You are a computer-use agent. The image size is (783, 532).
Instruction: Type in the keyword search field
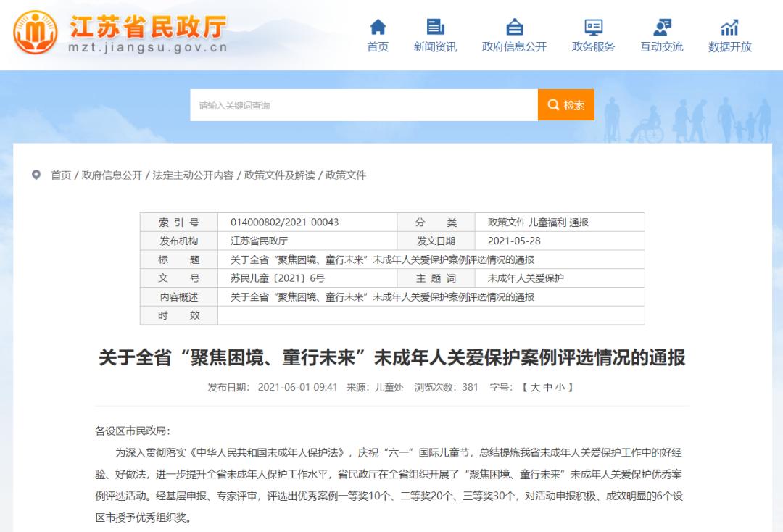[362, 105]
